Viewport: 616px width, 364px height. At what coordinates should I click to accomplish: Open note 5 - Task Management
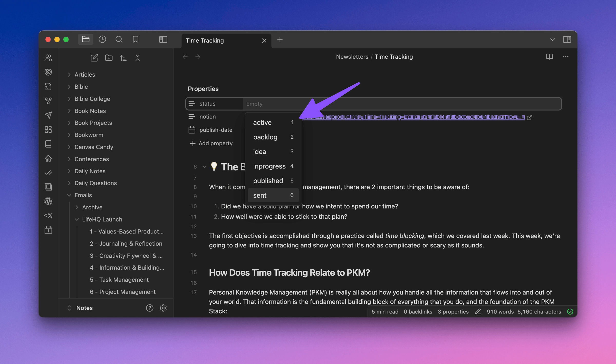[x=119, y=280]
